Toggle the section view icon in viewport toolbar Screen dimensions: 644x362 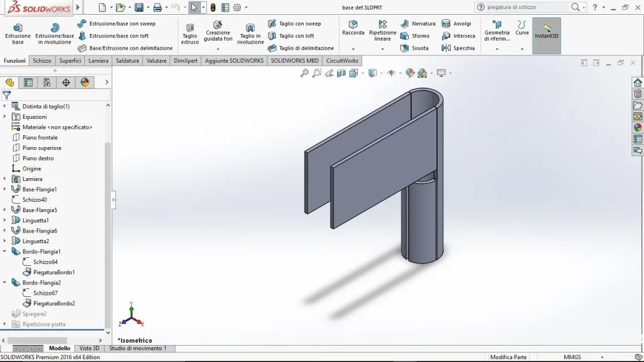pos(342,73)
